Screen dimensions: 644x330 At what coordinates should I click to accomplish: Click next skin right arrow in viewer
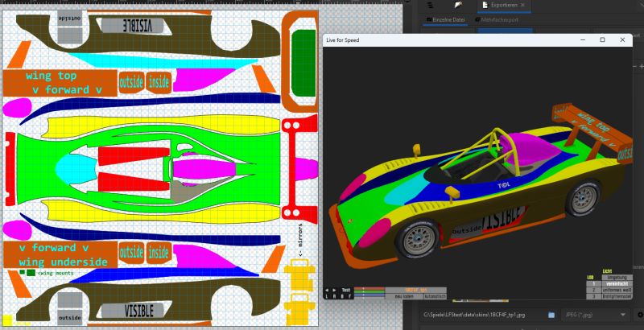(x=334, y=291)
